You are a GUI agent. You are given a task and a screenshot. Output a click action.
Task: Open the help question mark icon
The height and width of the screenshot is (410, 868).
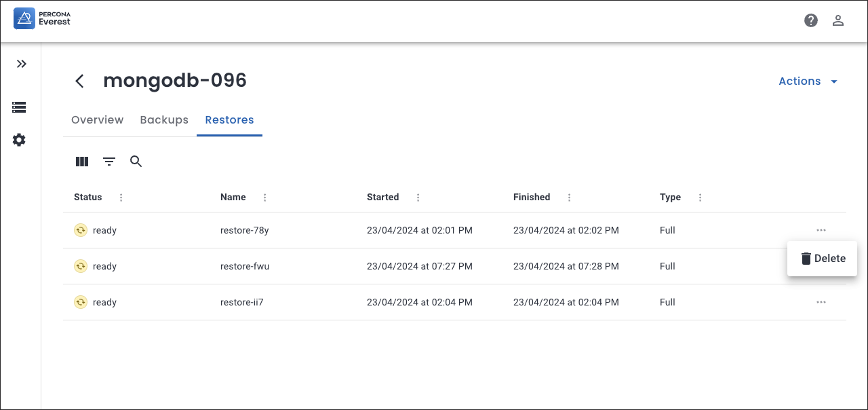point(811,20)
